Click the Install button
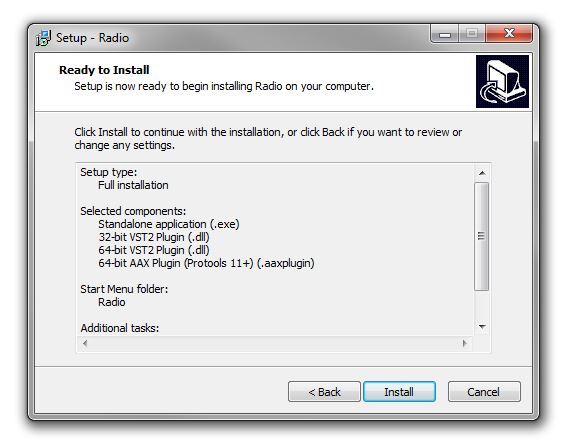The height and width of the screenshot is (446, 567). pos(399,391)
